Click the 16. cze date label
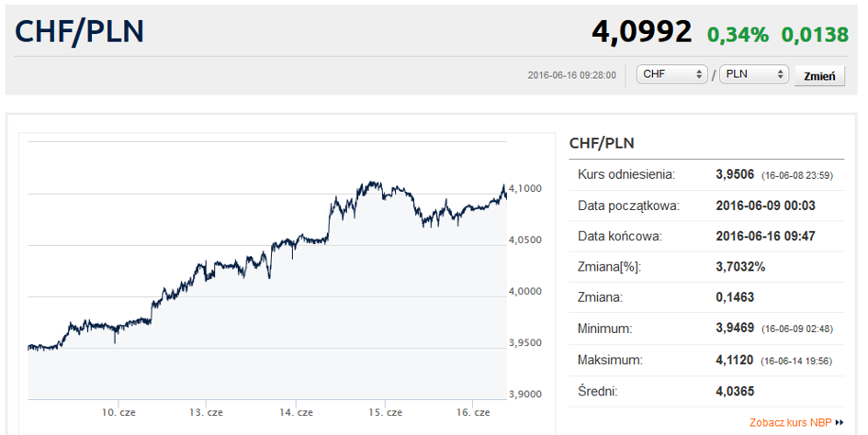The image size is (868, 435). click(474, 412)
